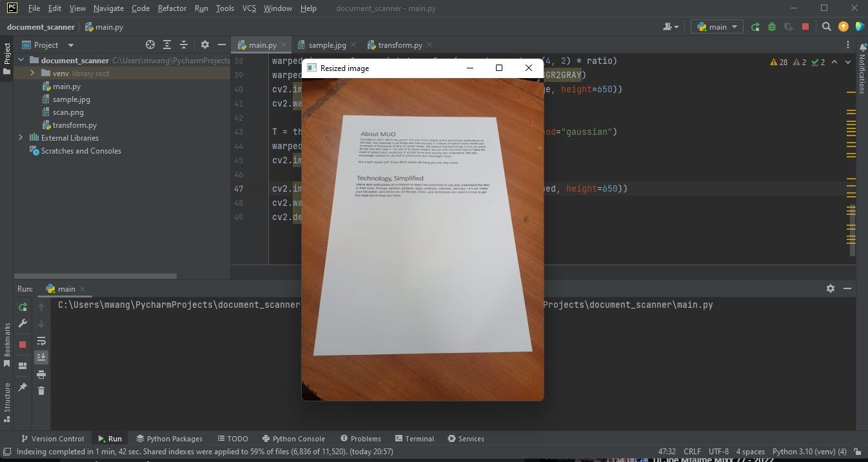Click the Rerun icon in the Run panel
The image size is (868, 462).
click(x=23, y=307)
